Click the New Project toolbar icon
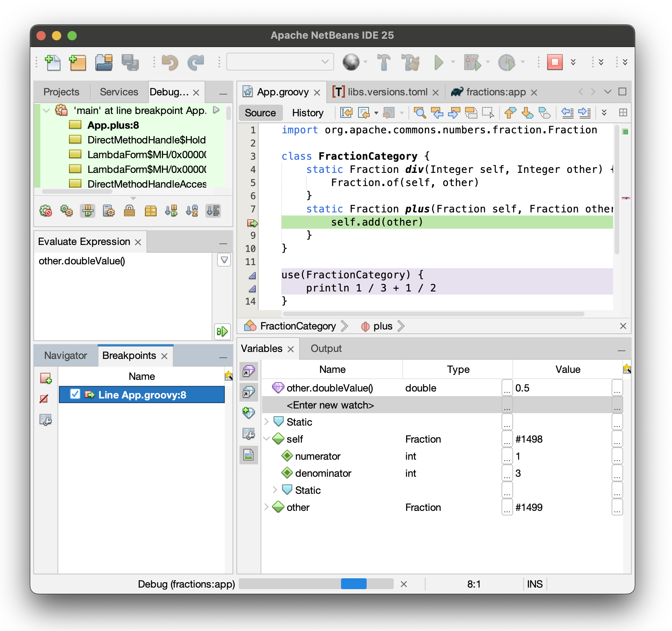 pyautogui.click(x=78, y=62)
